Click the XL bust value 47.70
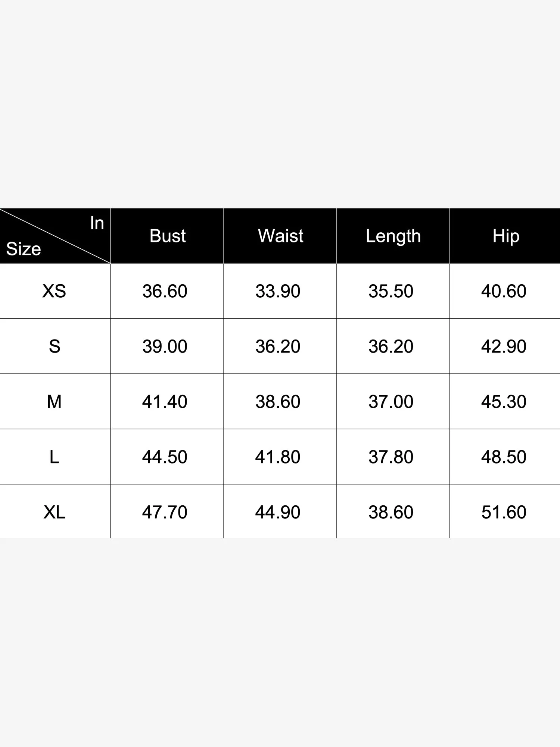560x747 pixels. [165, 512]
